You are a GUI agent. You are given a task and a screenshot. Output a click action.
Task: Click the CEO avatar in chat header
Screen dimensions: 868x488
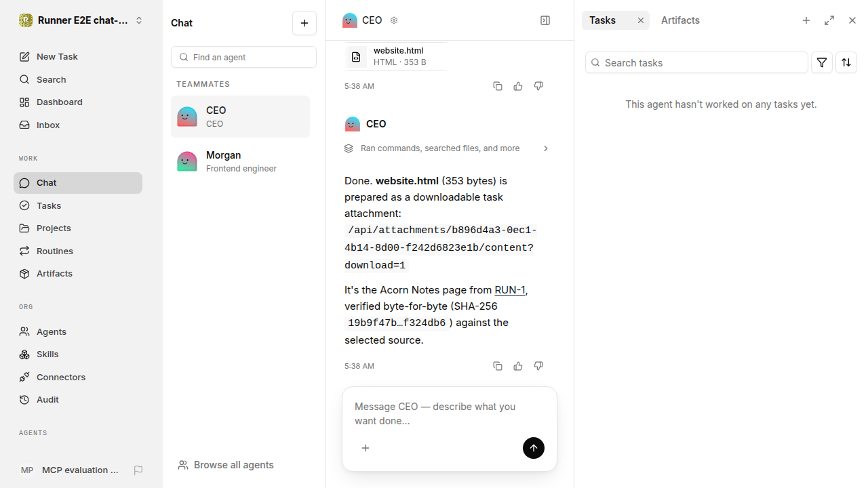point(350,20)
